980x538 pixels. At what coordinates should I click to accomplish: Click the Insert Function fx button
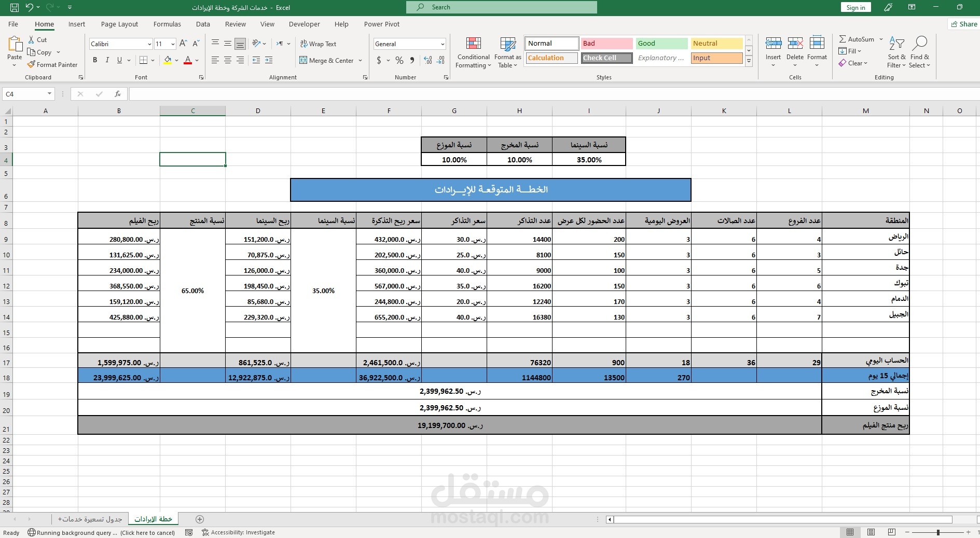118,94
